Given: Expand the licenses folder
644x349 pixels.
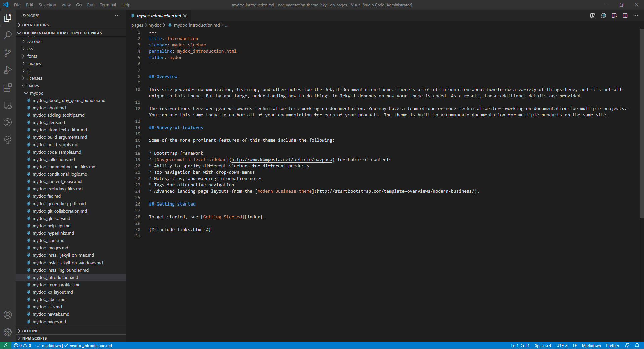Looking at the screenshot, I should click(71, 78).
